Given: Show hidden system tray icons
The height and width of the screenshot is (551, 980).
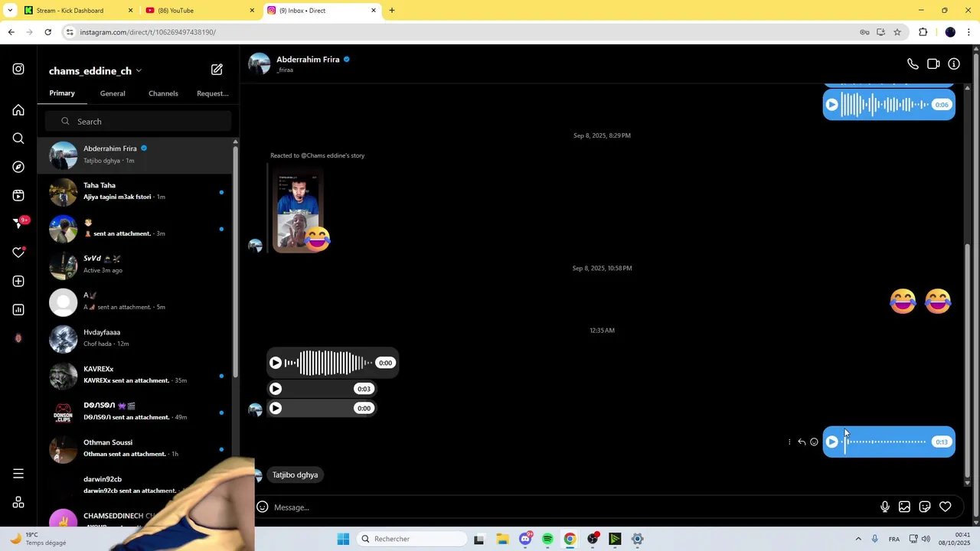Looking at the screenshot, I should (857, 539).
